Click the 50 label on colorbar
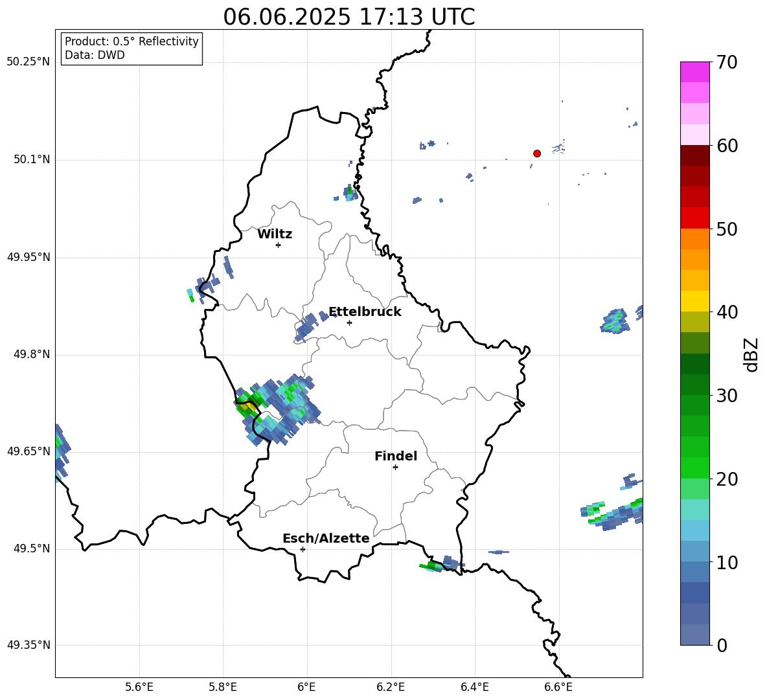Viewport: 767px width, 700px height. pyautogui.click(x=727, y=229)
